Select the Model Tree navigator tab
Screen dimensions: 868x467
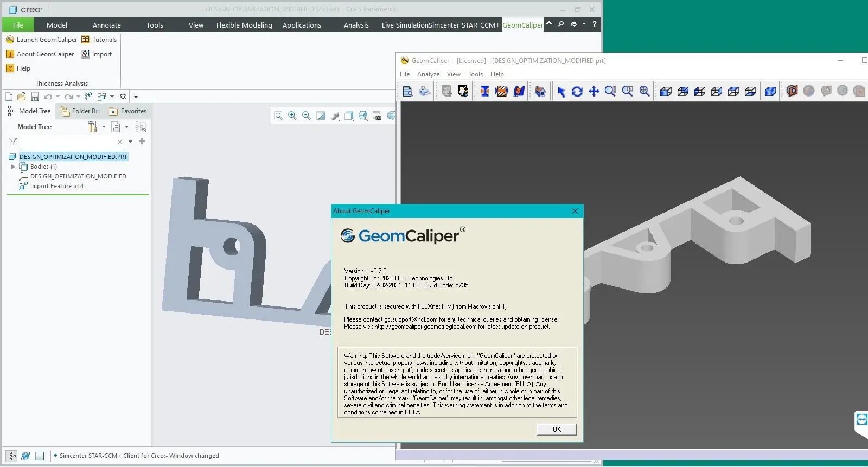coord(29,111)
